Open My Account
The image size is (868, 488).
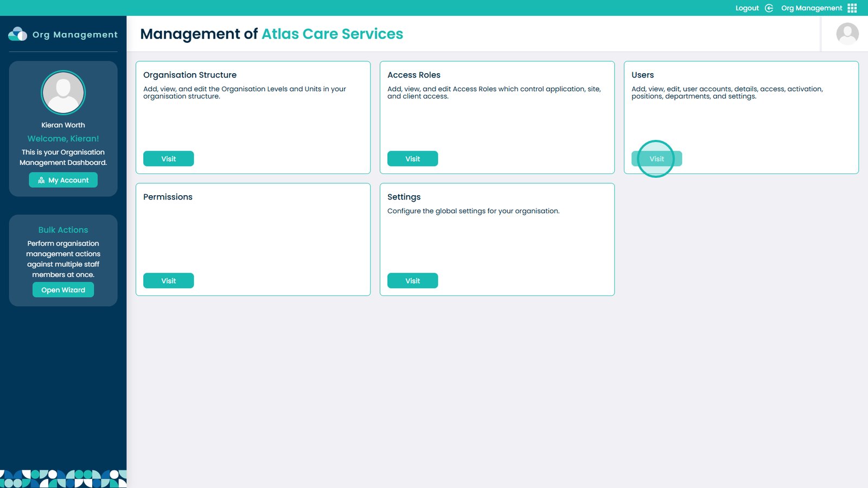(63, 180)
